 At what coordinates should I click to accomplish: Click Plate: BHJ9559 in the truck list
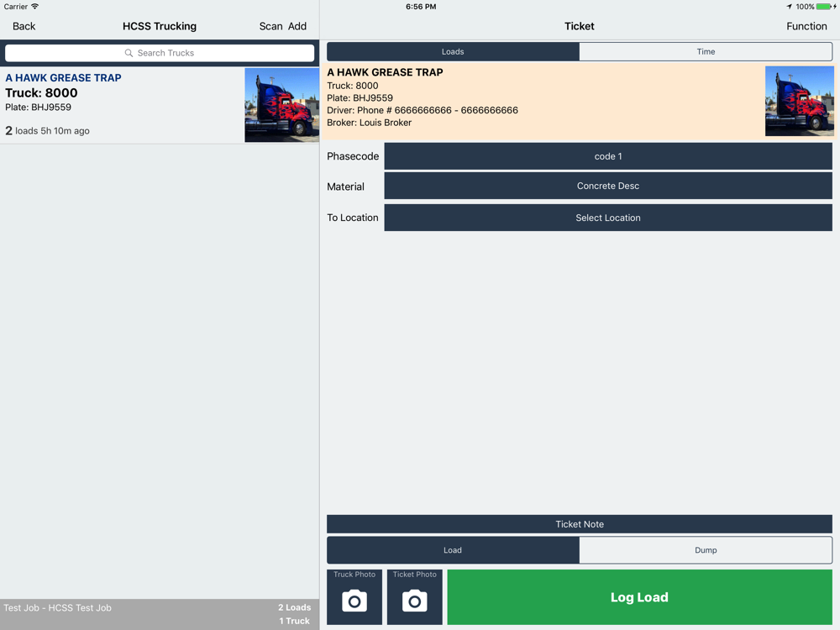point(38,108)
